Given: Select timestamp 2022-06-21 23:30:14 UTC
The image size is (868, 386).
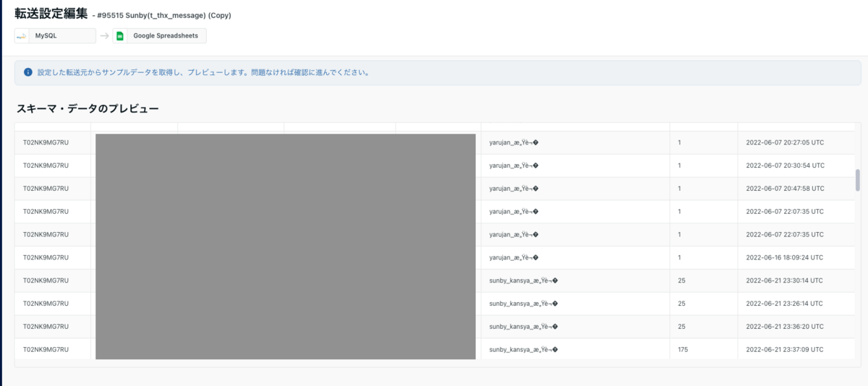Looking at the screenshot, I should (x=785, y=280).
